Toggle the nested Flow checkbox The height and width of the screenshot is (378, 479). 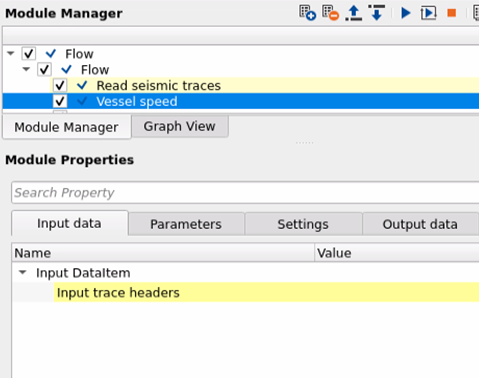tap(44, 70)
